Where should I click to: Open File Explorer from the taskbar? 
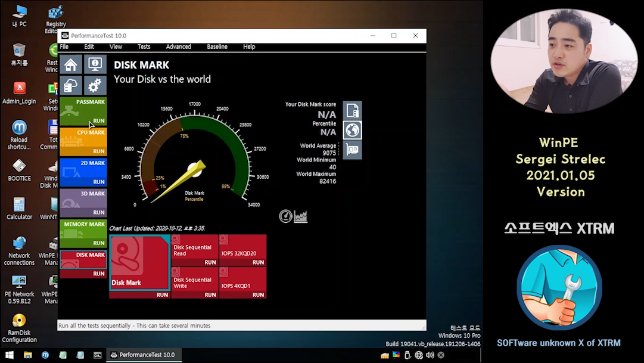point(27,355)
